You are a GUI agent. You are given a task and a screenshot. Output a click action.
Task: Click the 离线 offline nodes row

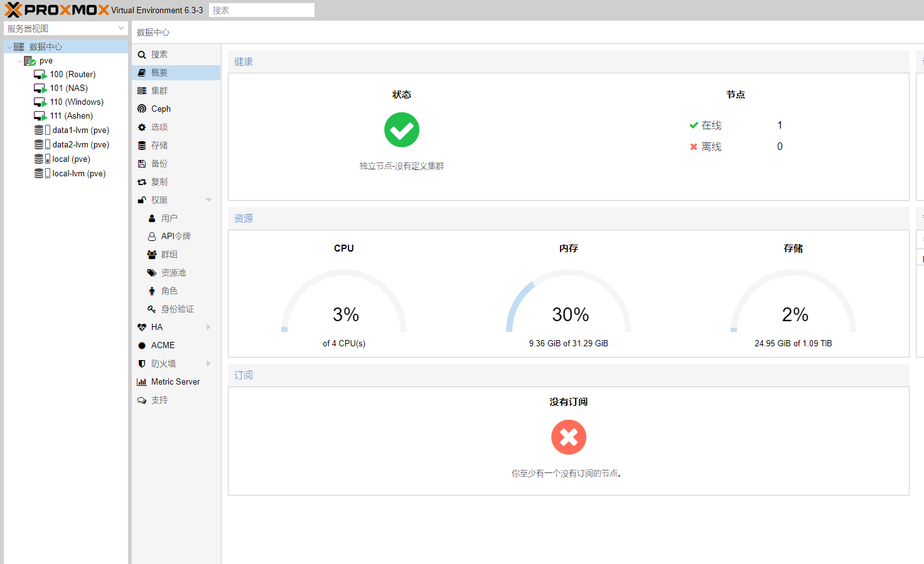click(736, 147)
